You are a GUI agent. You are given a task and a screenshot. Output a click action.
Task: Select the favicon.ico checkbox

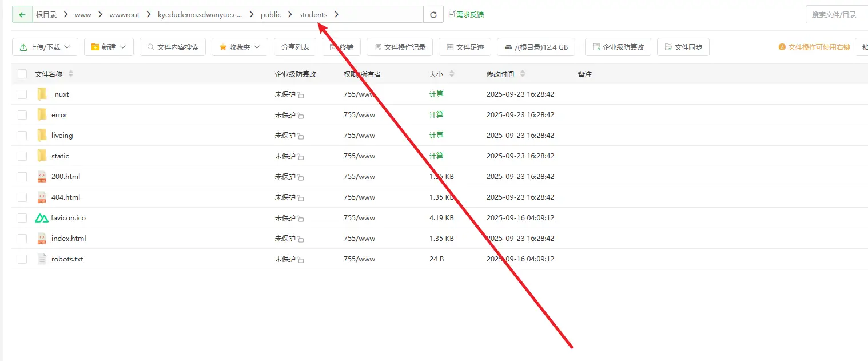(22, 218)
